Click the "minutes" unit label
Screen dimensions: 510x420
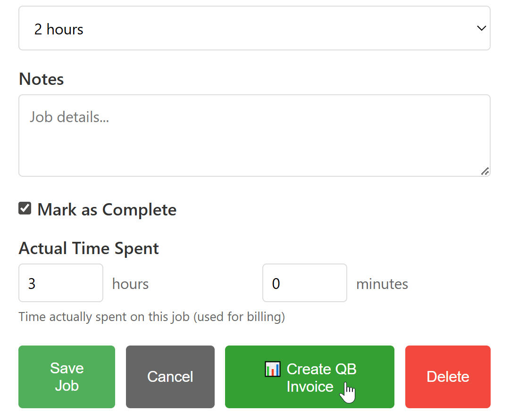[x=382, y=284]
